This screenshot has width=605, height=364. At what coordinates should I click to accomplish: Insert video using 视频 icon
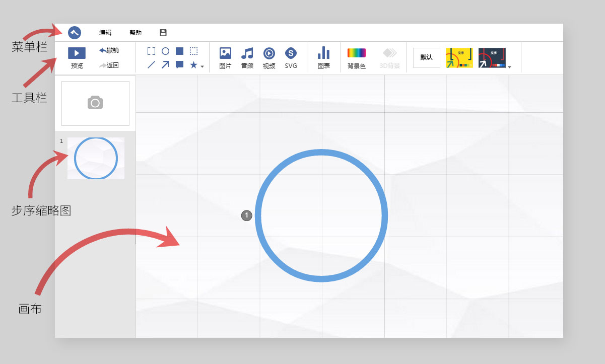[x=269, y=53]
